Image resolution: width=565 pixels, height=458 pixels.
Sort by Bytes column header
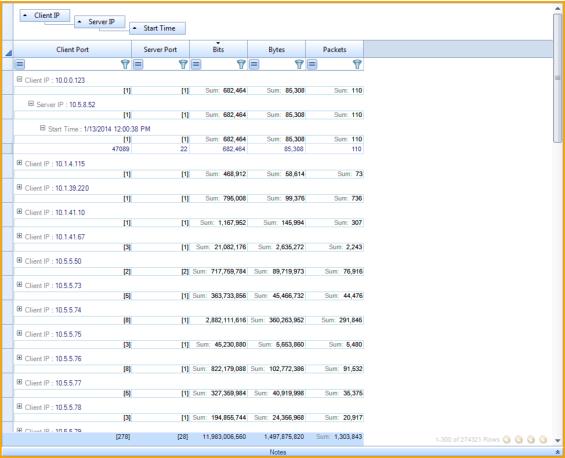pos(276,49)
